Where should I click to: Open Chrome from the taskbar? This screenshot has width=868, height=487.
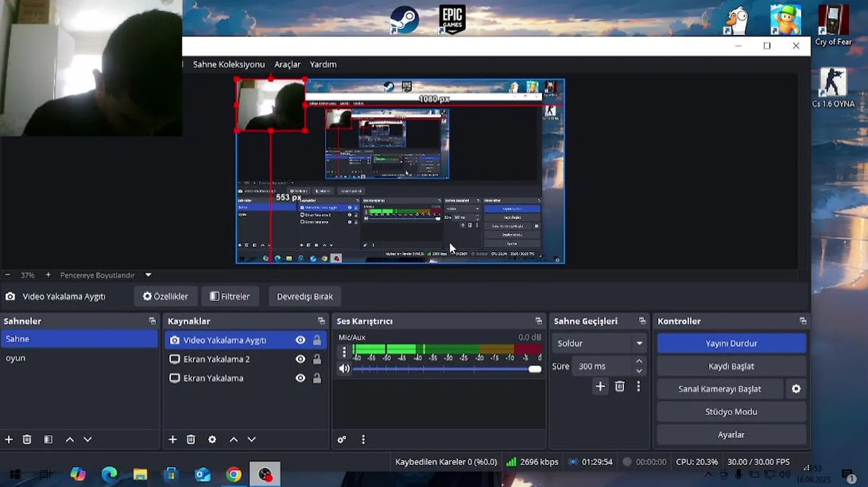(234, 475)
